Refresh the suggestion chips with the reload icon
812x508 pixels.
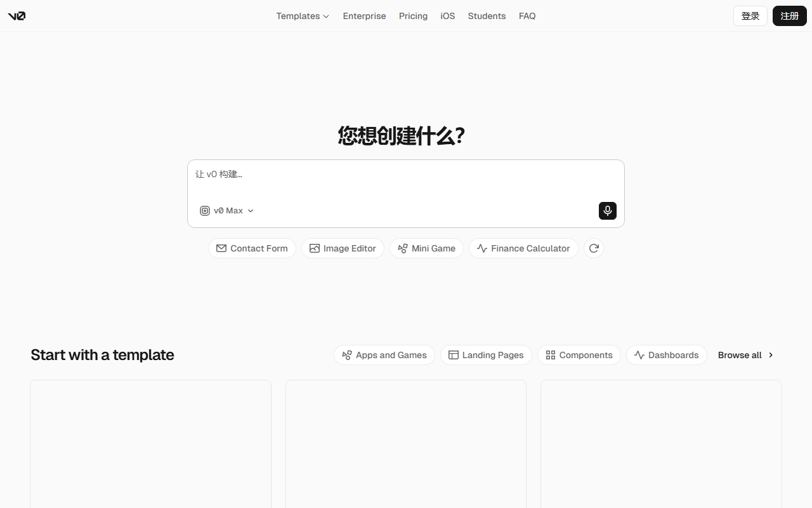[594, 248]
